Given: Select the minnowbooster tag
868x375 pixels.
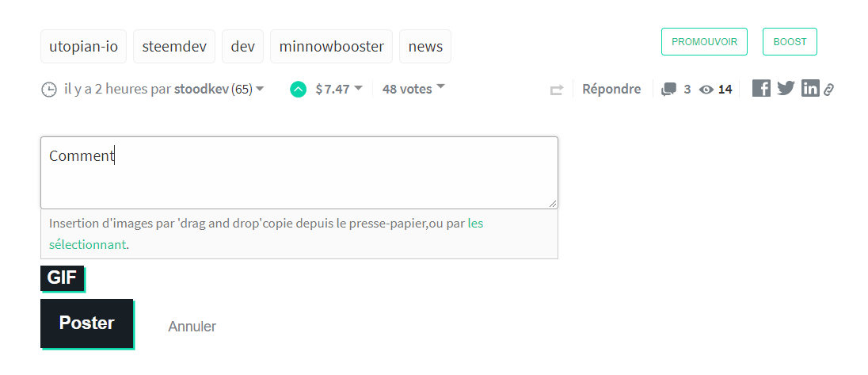Looking at the screenshot, I should tap(331, 47).
